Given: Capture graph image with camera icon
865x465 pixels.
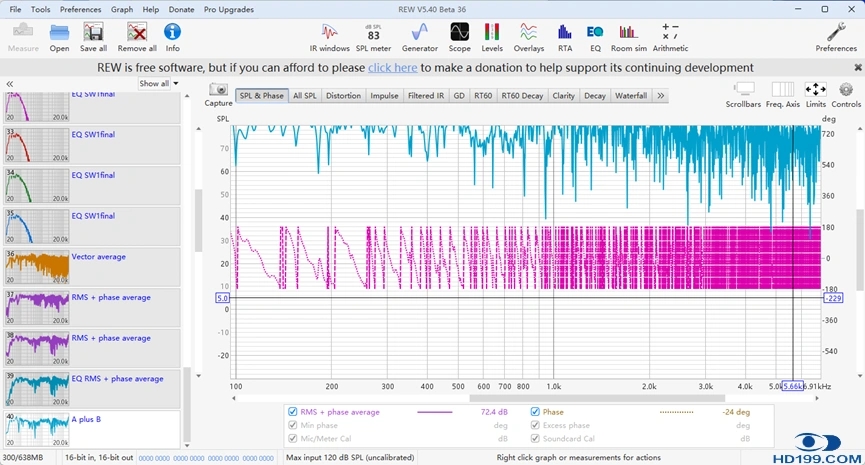Looking at the screenshot, I should [x=218, y=94].
